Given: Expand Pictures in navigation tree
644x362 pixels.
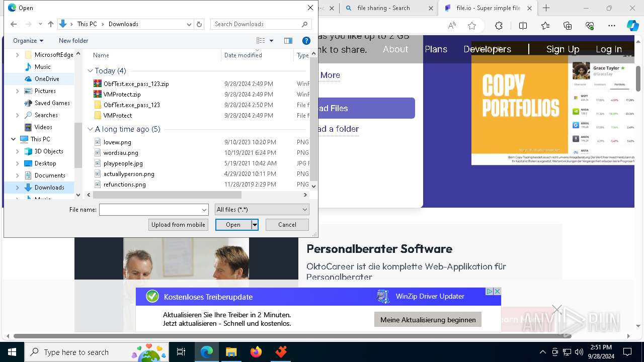Looking at the screenshot, I should [x=18, y=91].
